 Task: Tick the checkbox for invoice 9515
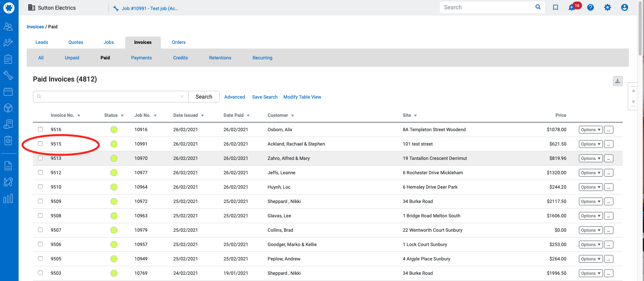coord(40,144)
